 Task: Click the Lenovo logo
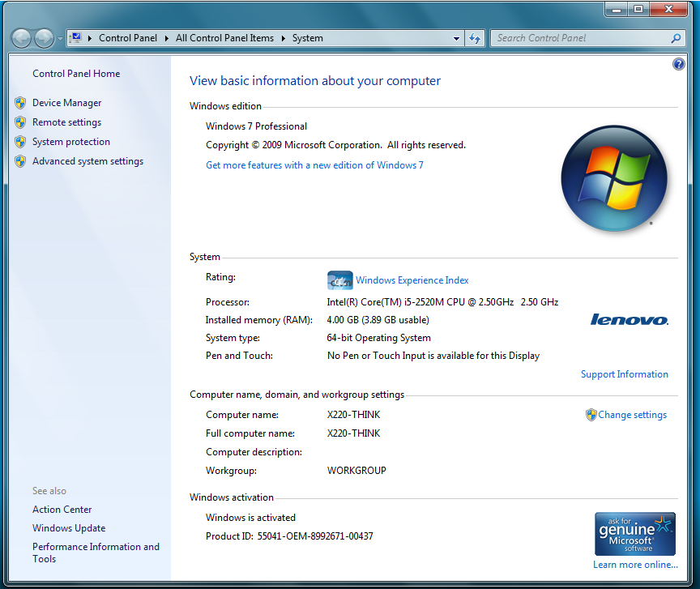click(x=629, y=319)
